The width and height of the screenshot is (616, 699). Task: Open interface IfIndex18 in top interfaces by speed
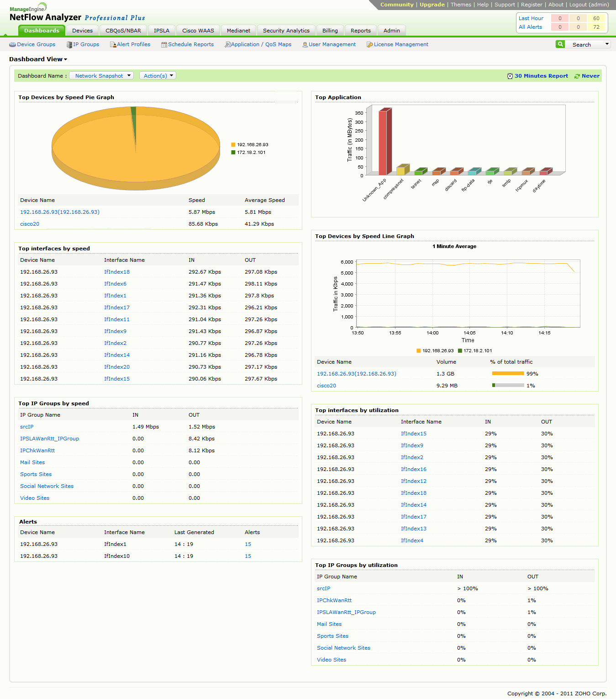tap(117, 272)
